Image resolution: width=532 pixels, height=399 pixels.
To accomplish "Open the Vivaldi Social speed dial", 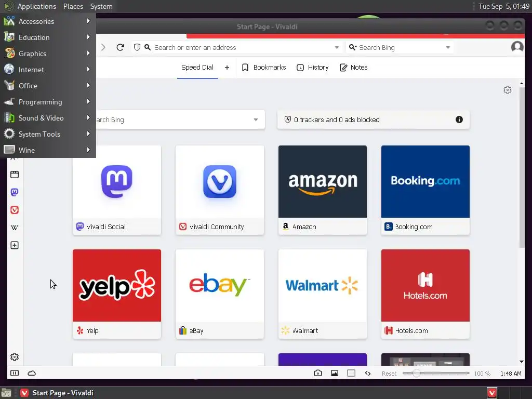I will pos(117,190).
